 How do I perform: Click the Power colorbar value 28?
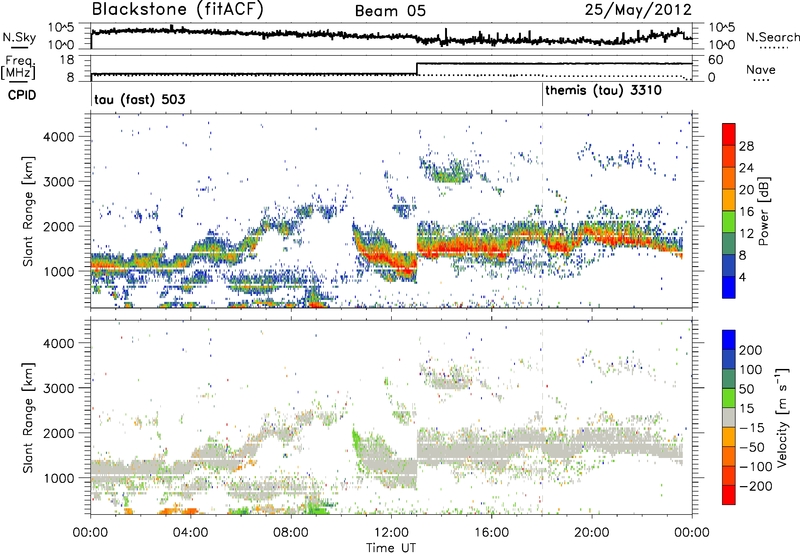746,146
